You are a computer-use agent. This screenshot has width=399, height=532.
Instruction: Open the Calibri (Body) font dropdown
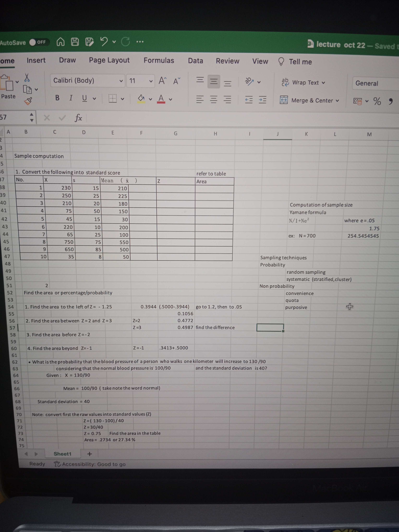[121, 81]
